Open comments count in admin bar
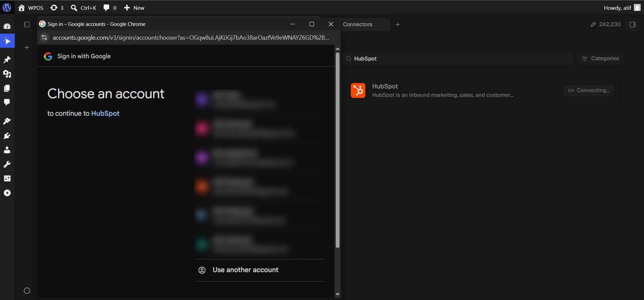The image size is (644, 300). coord(110,8)
